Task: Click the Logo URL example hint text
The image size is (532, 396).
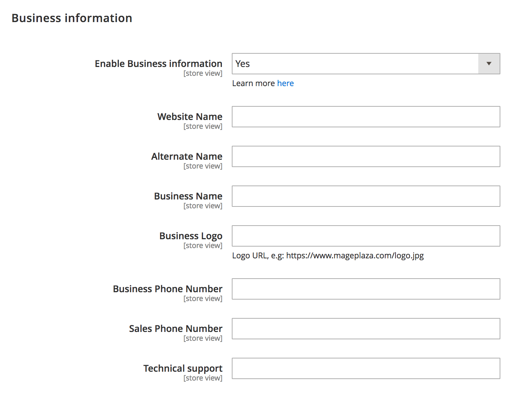Action: pos(328,255)
